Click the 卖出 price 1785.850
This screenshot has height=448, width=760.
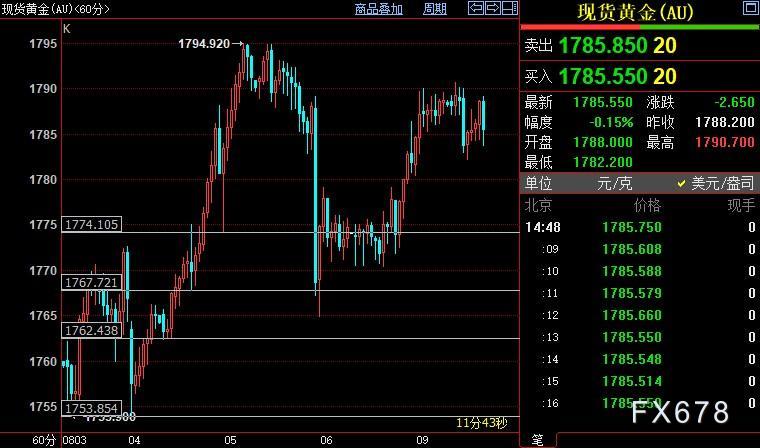[603, 46]
